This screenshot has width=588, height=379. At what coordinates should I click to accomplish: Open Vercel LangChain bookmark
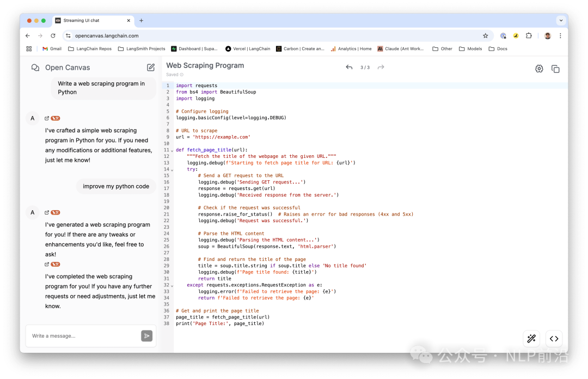click(248, 49)
